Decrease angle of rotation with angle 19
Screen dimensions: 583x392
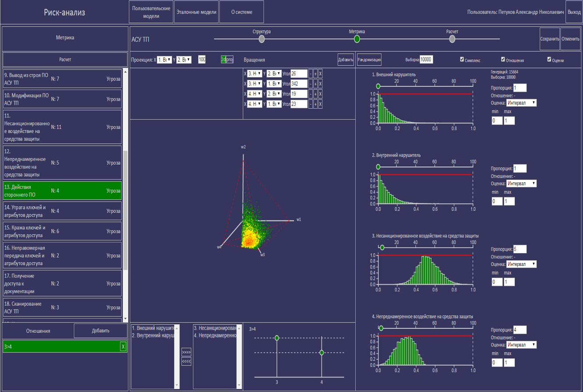pos(311,94)
